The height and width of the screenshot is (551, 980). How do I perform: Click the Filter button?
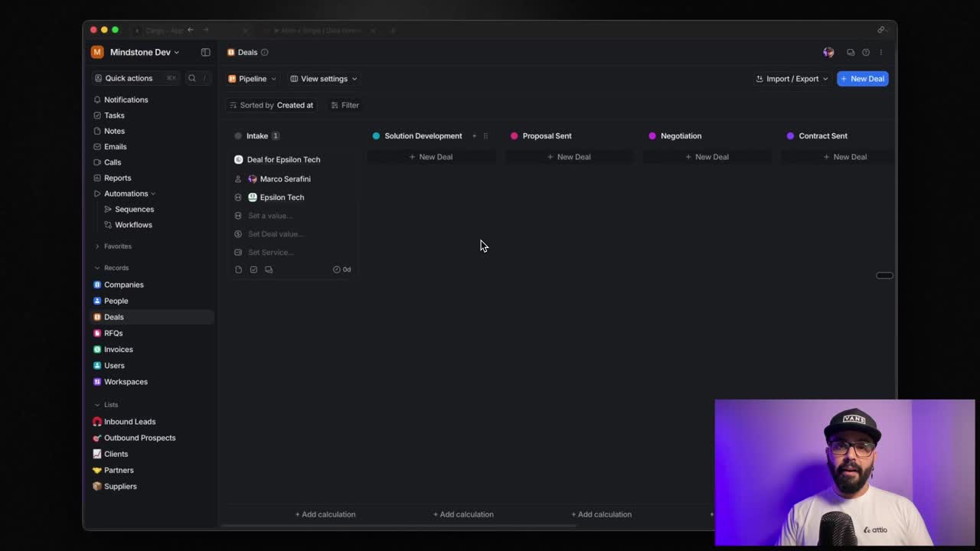point(345,105)
